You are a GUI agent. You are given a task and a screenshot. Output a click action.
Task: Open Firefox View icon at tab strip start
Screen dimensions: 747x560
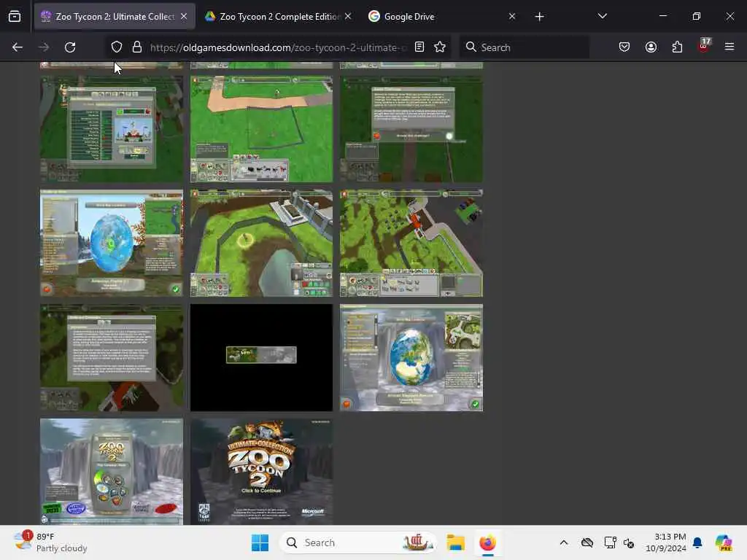click(15, 17)
